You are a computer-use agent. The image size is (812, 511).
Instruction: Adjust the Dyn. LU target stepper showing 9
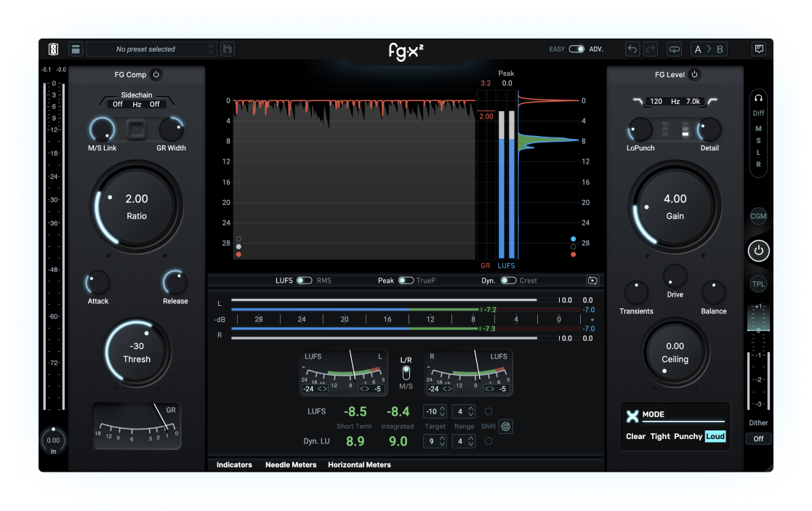[435, 442]
